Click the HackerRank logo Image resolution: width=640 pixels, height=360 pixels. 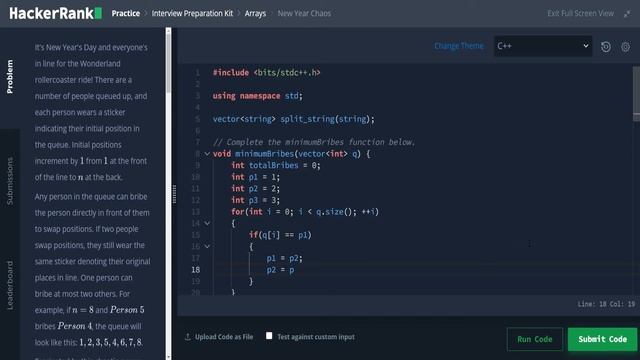[x=56, y=13]
